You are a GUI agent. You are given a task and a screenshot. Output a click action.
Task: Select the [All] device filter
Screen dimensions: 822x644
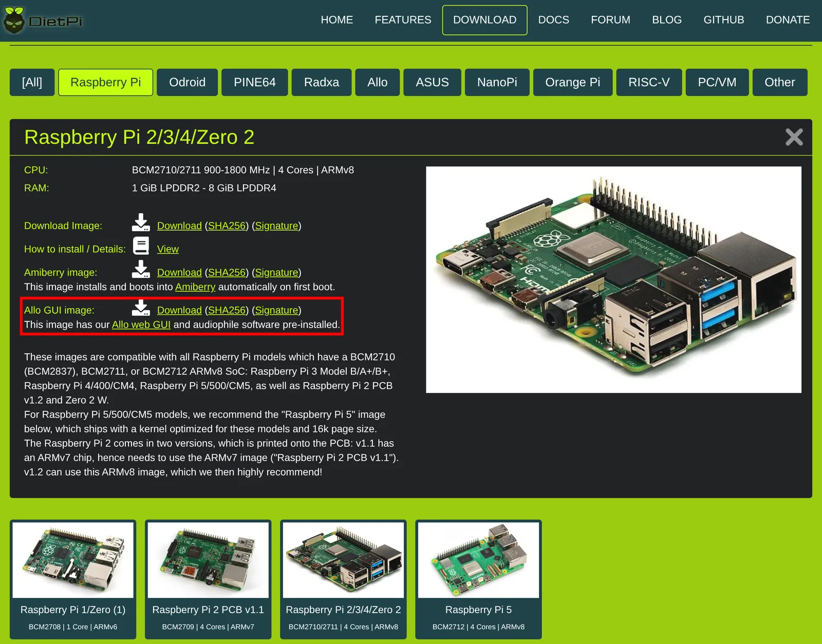32,82
